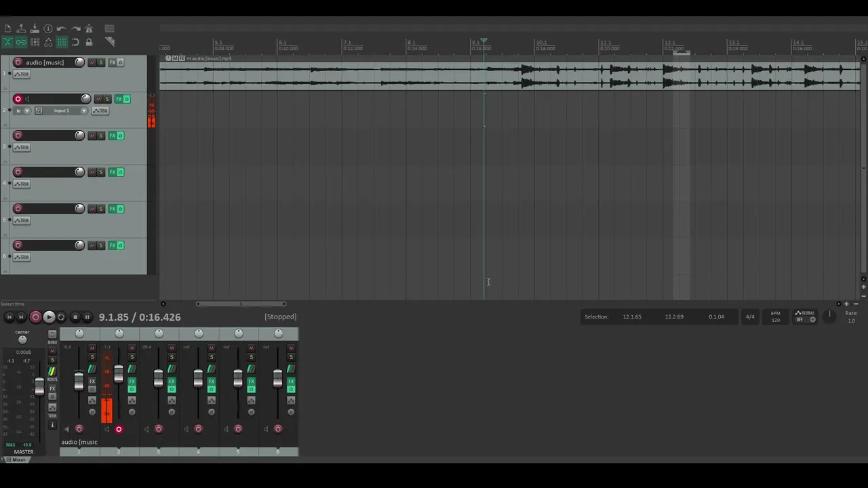Go to project end transport button
Viewport: 868px width, 488px height.
point(21,317)
